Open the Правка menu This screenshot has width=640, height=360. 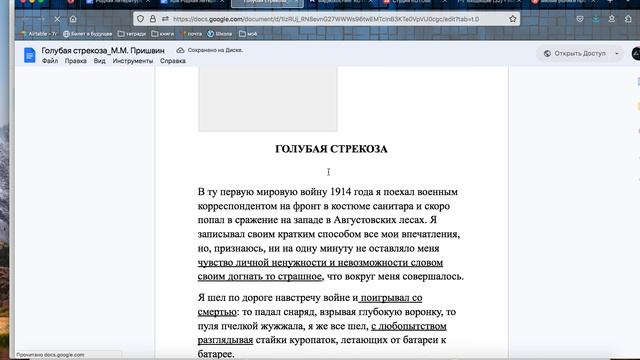click(x=76, y=61)
